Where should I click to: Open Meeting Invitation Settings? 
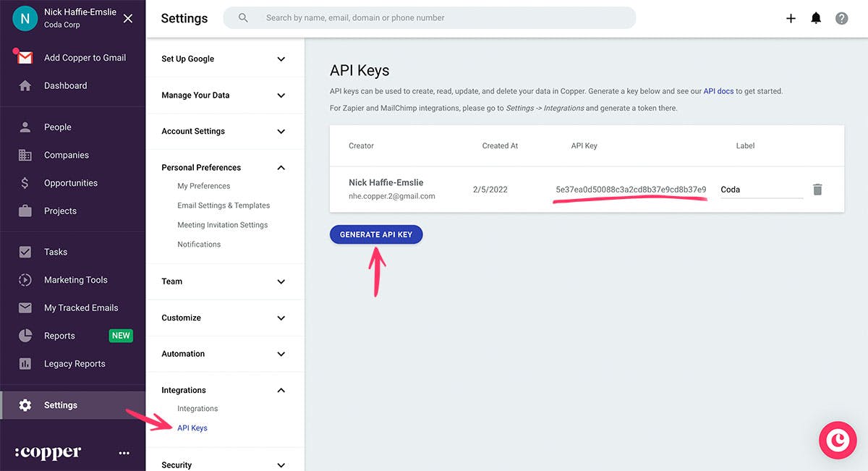[x=223, y=225]
